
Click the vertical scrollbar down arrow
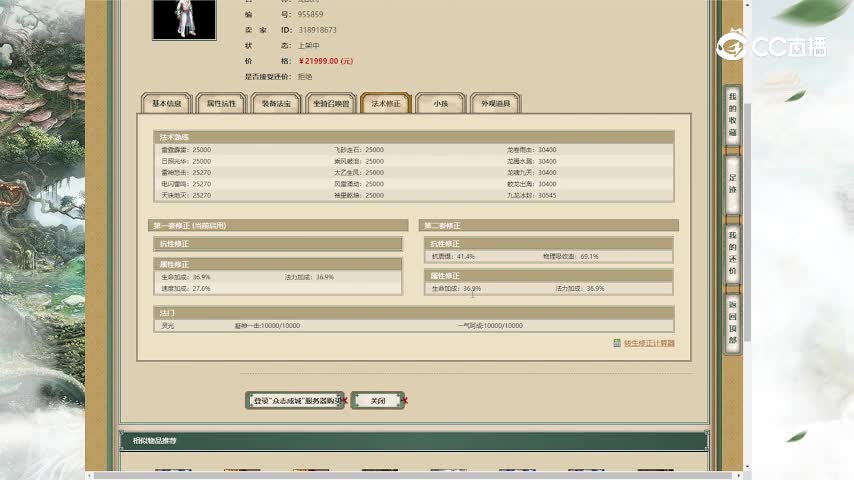pyautogui.click(x=747, y=465)
